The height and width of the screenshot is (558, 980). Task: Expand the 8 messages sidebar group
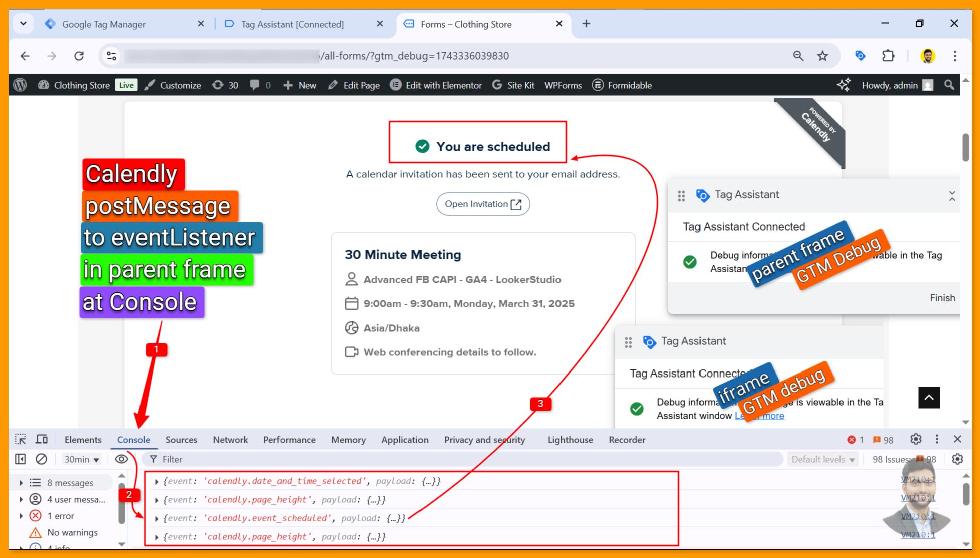pos(21,483)
